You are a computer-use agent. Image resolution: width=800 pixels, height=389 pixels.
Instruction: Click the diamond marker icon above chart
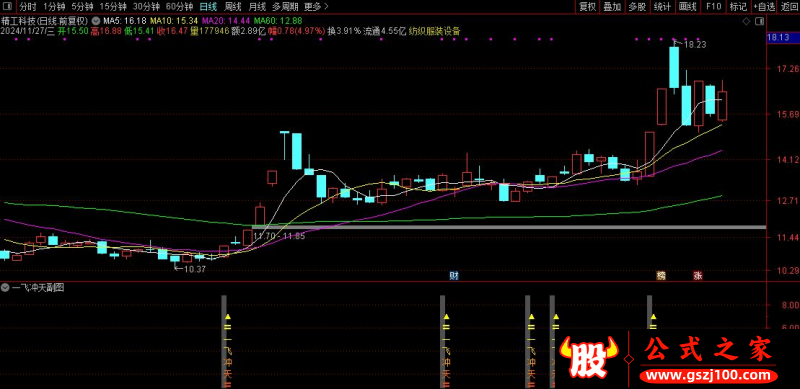(x=746, y=21)
